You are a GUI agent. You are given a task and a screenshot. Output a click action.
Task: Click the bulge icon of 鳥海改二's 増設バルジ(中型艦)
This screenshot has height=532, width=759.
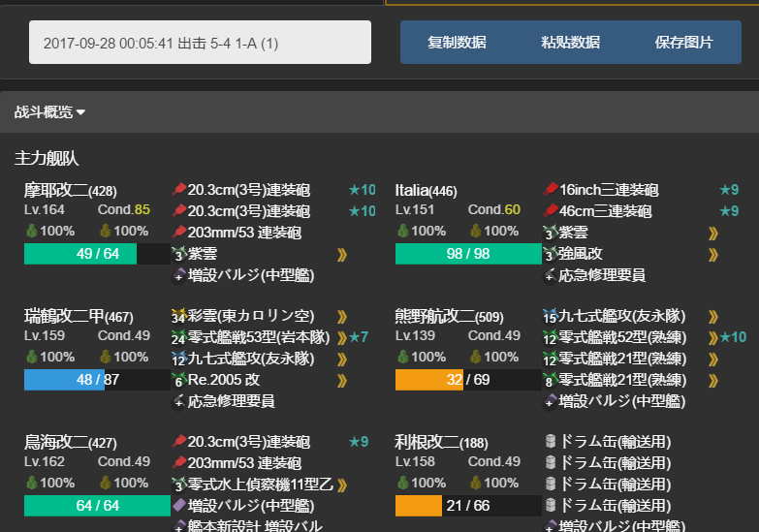point(179,506)
